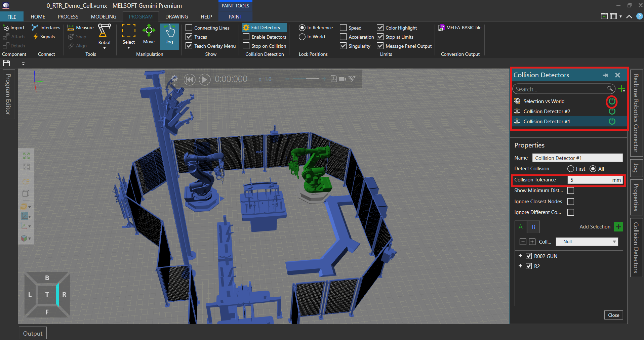Open the Signals connect tool

coord(44,37)
